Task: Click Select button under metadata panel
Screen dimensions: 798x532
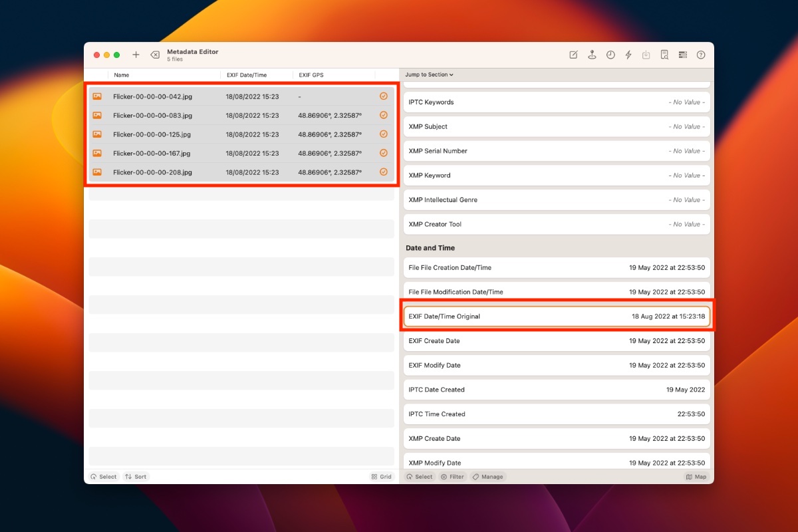Action: click(x=419, y=477)
